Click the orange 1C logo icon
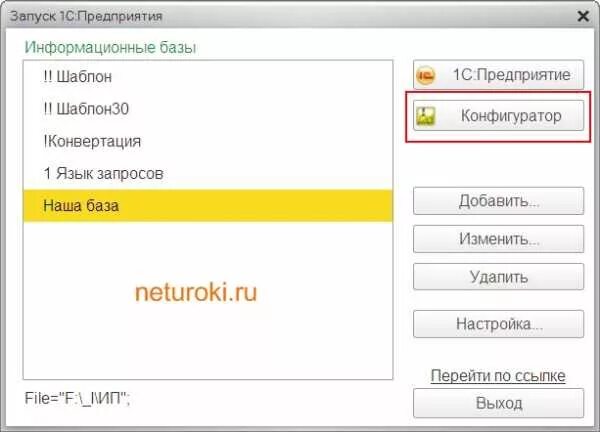The width and height of the screenshot is (600, 432). [425, 75]
